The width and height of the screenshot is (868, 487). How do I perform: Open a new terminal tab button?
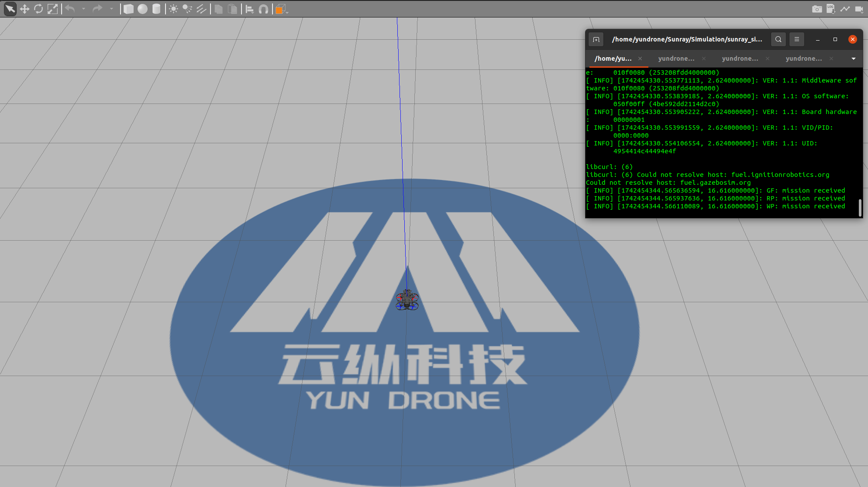[596, 39]
